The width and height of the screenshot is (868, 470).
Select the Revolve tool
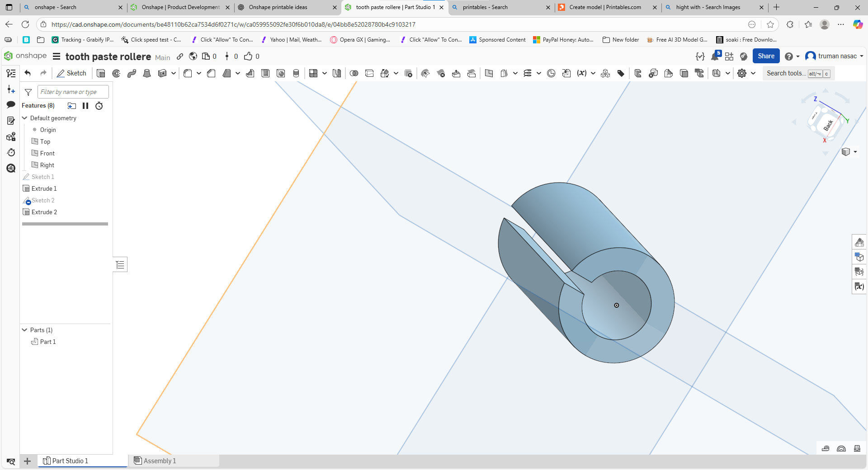click(117, 73)
